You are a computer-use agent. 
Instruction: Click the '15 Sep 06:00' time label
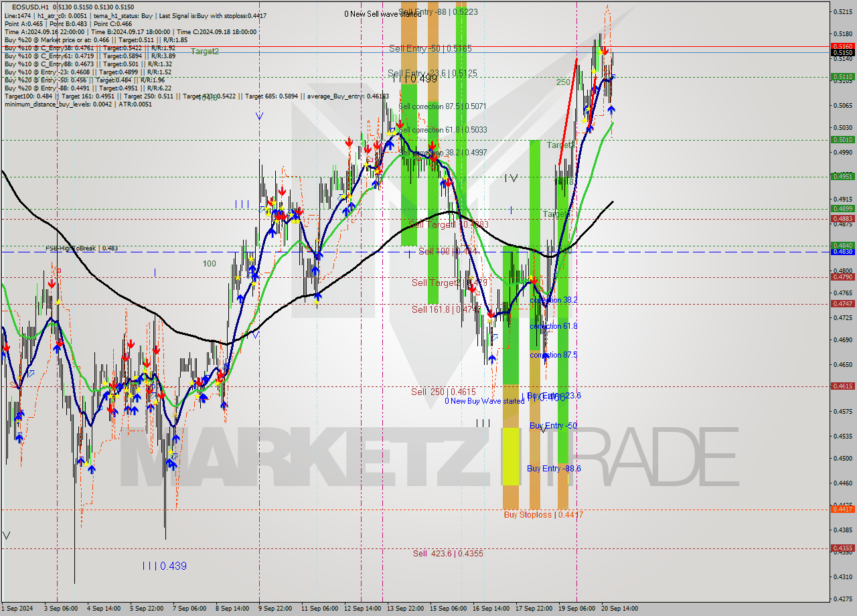coord(449,609)
